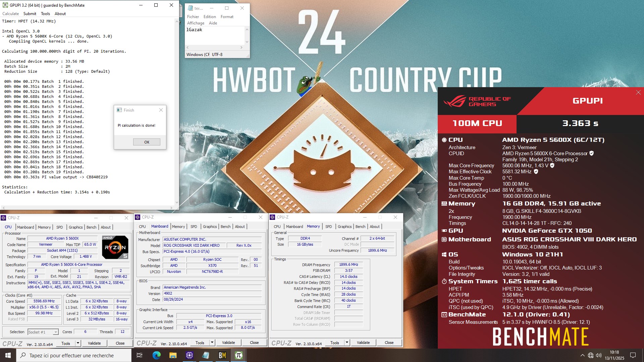Close the BenchMate GPUPI result panel
Viewport: 644px width, 362px height.
point(638,93)
